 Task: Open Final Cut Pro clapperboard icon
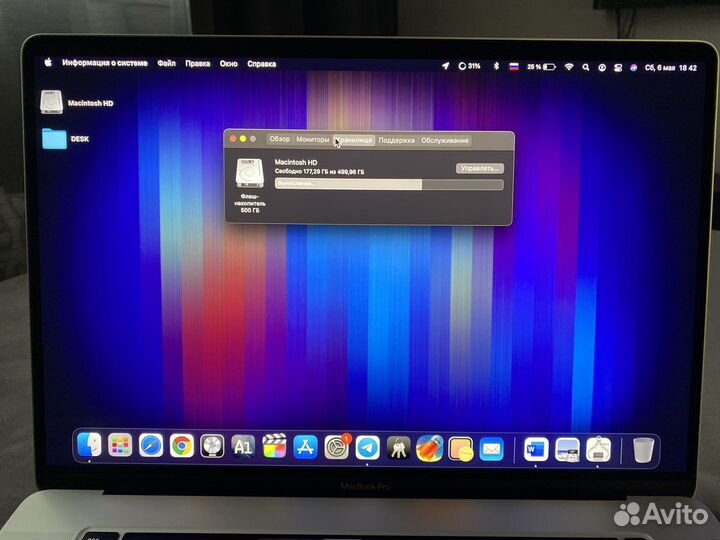click(274, 446)
